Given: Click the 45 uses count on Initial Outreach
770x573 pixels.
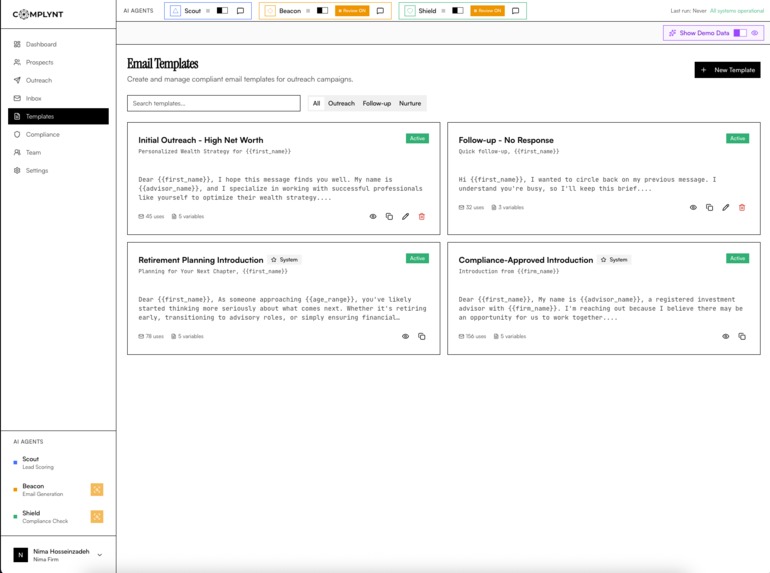Looking at the screenshot, I should pos(151,217).
